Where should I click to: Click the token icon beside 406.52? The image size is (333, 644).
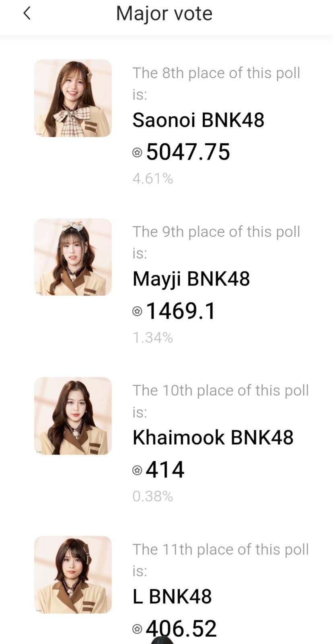coord(137,629)
